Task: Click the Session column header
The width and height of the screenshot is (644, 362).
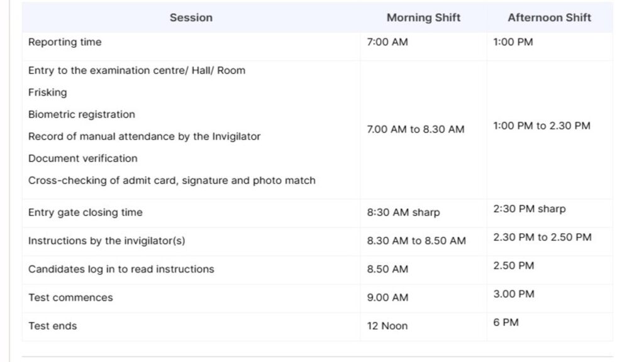Action: [x=191, y=18]
